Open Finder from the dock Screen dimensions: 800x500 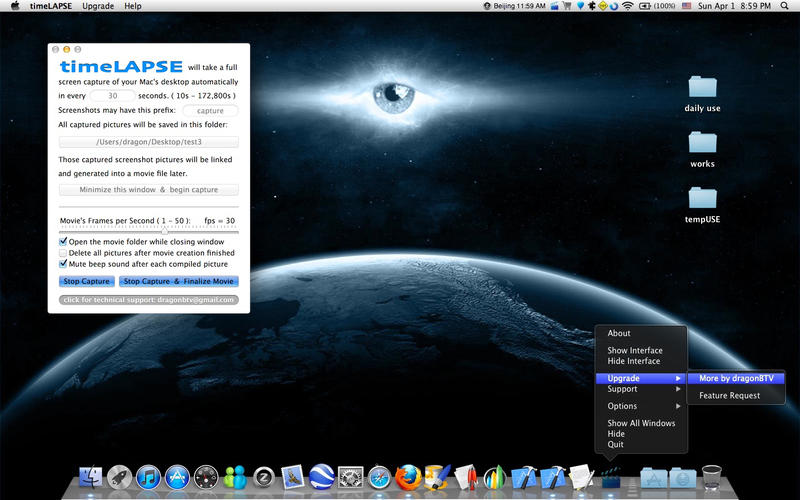(90, 478)
